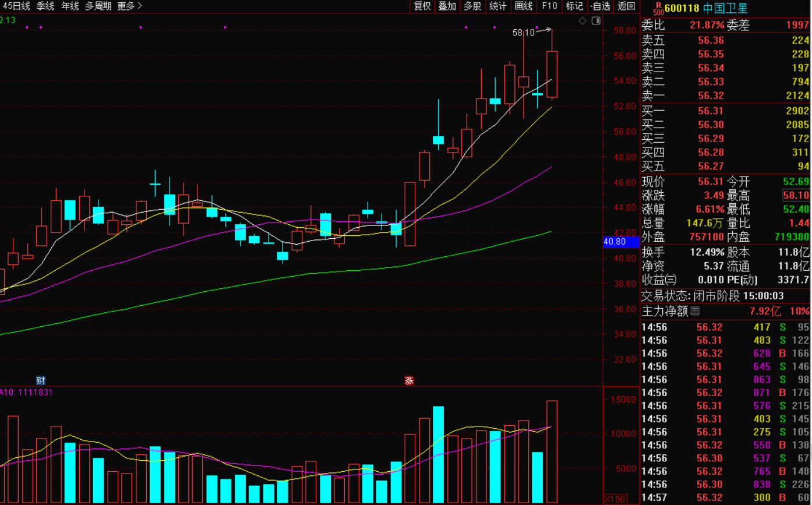
Task: Click the magenta marker beside the 58.10 label
Action: coord(537,27)
